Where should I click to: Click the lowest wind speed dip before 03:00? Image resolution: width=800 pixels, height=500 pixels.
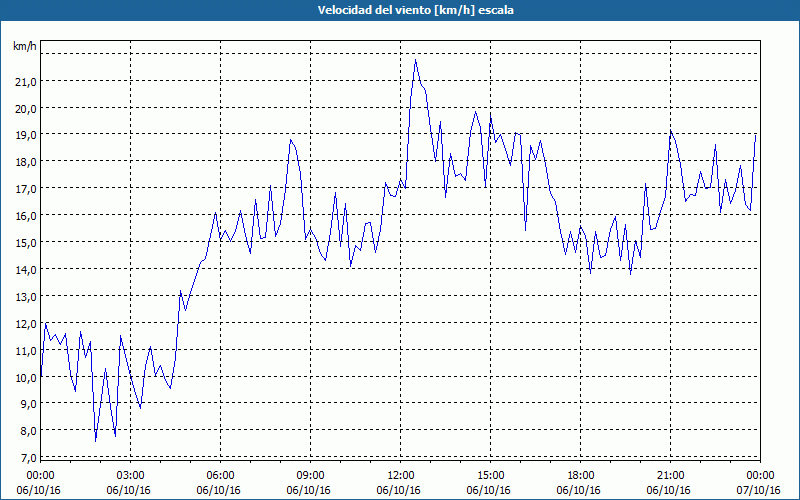[x=95, y=440]
